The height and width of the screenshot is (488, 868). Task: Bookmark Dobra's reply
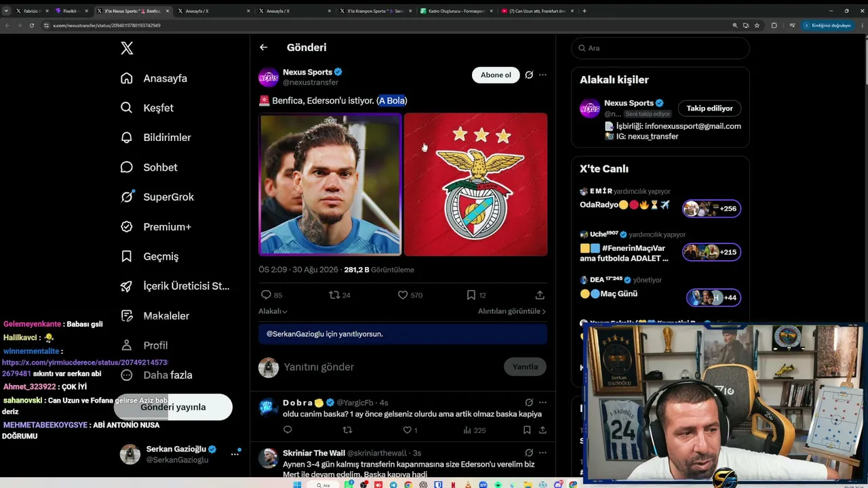click(527, 430)
